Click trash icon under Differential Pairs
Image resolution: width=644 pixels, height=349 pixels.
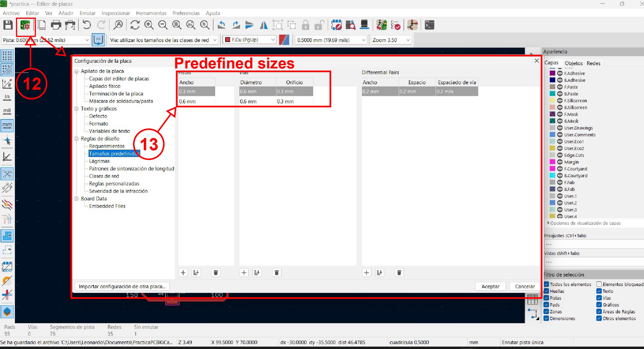click(x=399, y=273)
